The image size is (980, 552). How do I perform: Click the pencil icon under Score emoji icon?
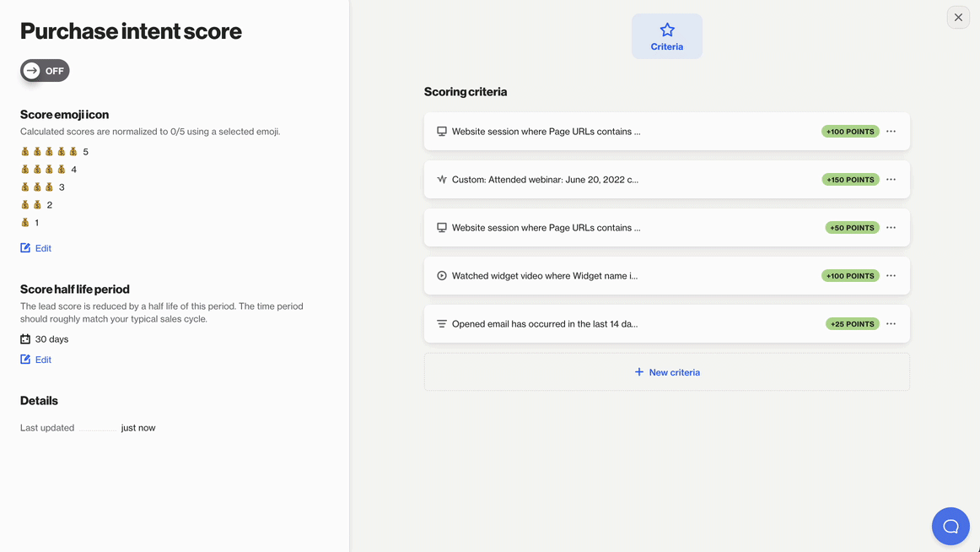click(x=25, y=248)
